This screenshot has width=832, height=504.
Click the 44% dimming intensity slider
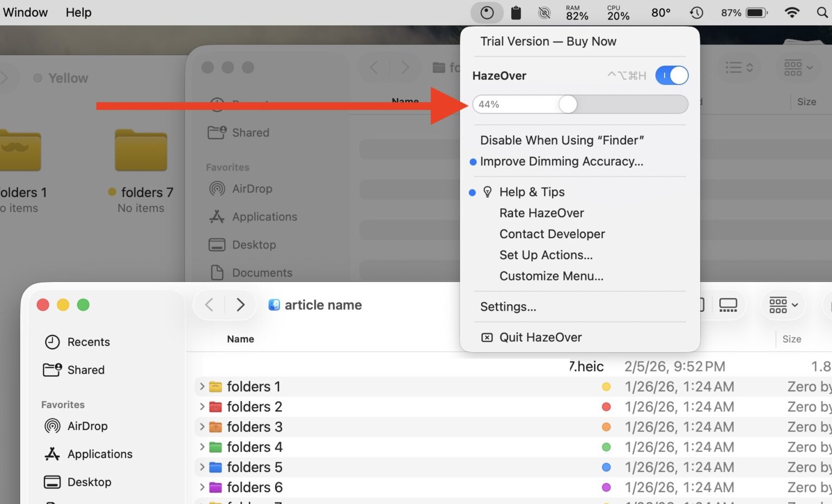coord(580,104)
